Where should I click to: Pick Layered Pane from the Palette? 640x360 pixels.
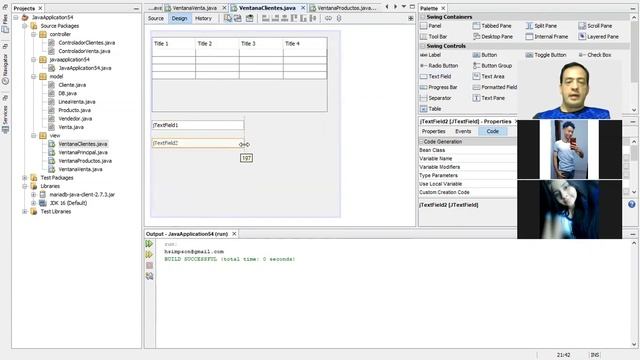[598, 36]
